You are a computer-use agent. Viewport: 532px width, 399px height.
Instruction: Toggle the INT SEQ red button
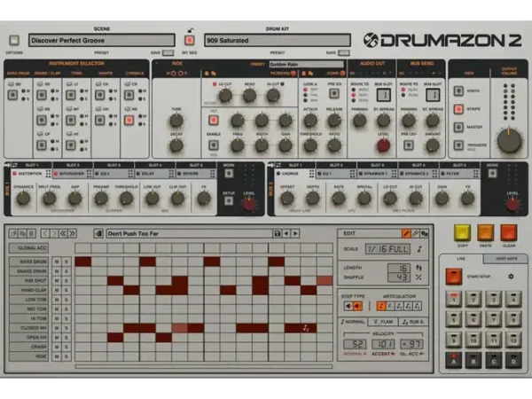click(190, 41)
